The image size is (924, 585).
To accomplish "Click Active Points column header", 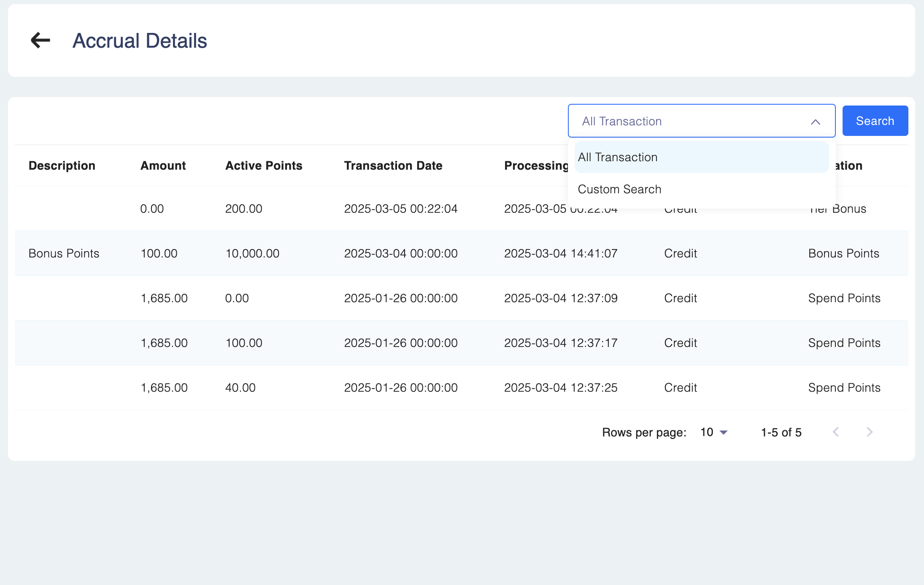I will [264, 165].
